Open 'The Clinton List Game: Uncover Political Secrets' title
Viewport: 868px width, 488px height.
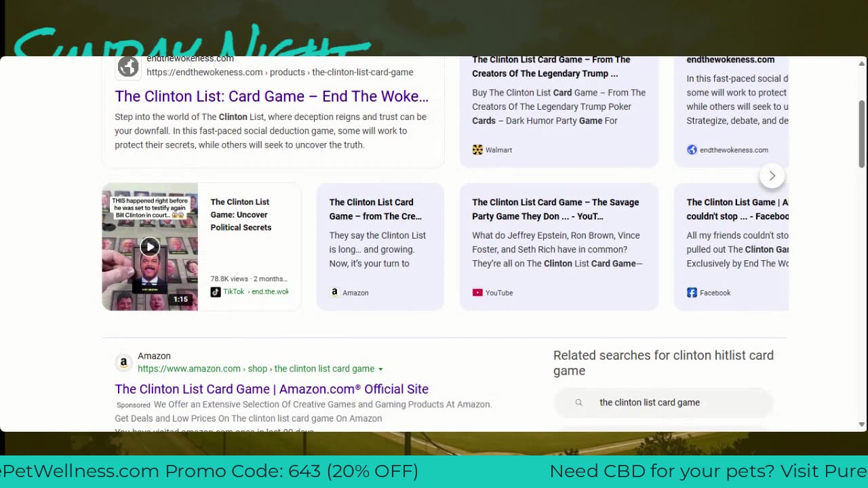(x=241, y=215)
